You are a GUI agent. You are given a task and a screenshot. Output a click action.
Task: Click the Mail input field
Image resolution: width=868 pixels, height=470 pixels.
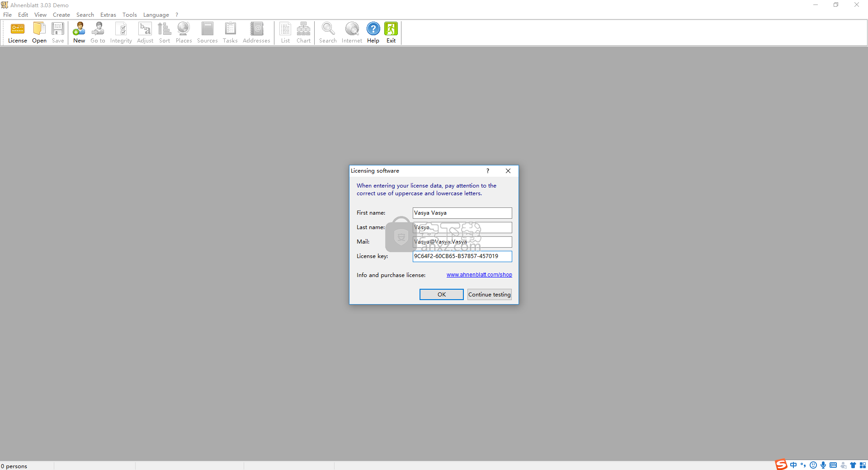462,242
